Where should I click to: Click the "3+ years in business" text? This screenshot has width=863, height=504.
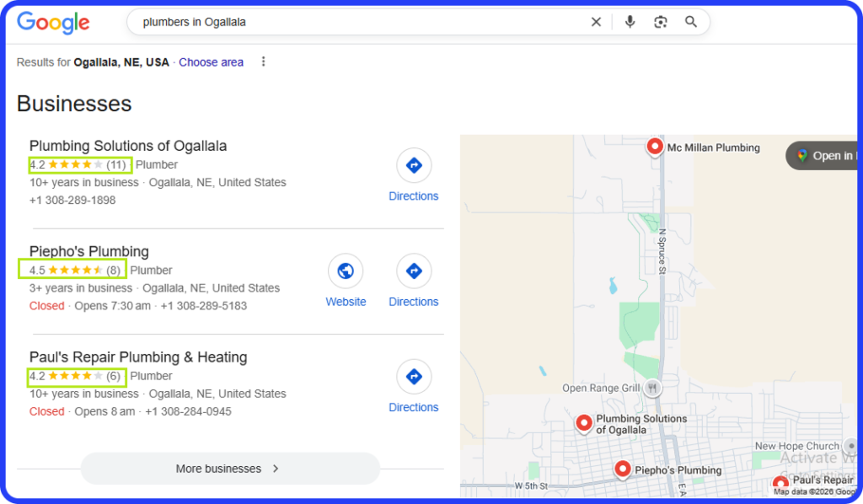coord(81,288)
